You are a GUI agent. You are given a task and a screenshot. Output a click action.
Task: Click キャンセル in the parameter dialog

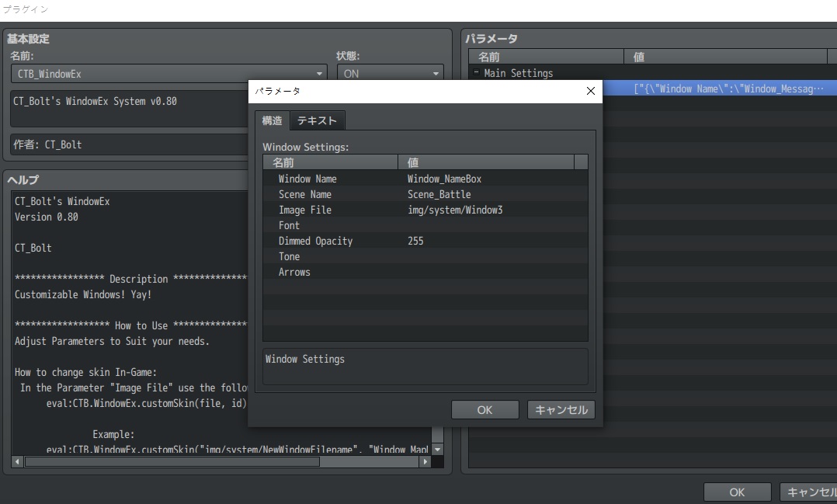[x=561, y=409]
